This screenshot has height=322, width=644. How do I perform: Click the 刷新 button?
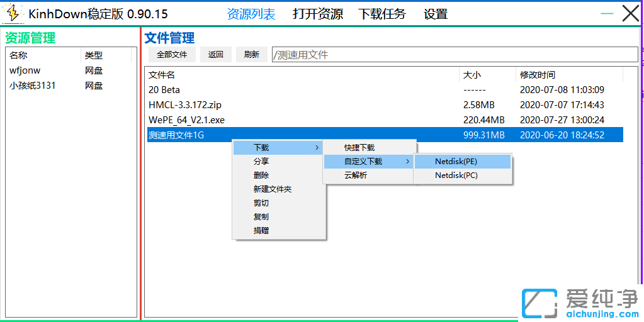click(x=251, y=55)
